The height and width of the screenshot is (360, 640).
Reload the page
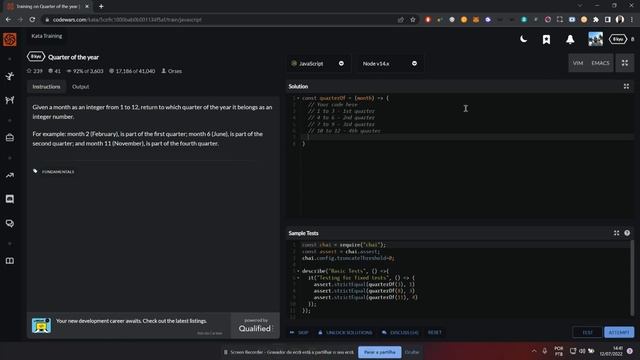coord(32,20)
